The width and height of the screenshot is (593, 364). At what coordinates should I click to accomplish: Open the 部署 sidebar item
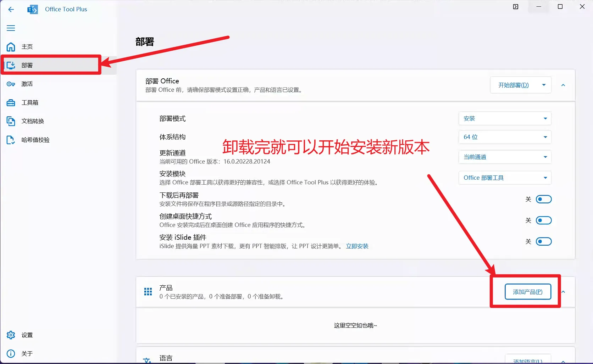[59, 65]
